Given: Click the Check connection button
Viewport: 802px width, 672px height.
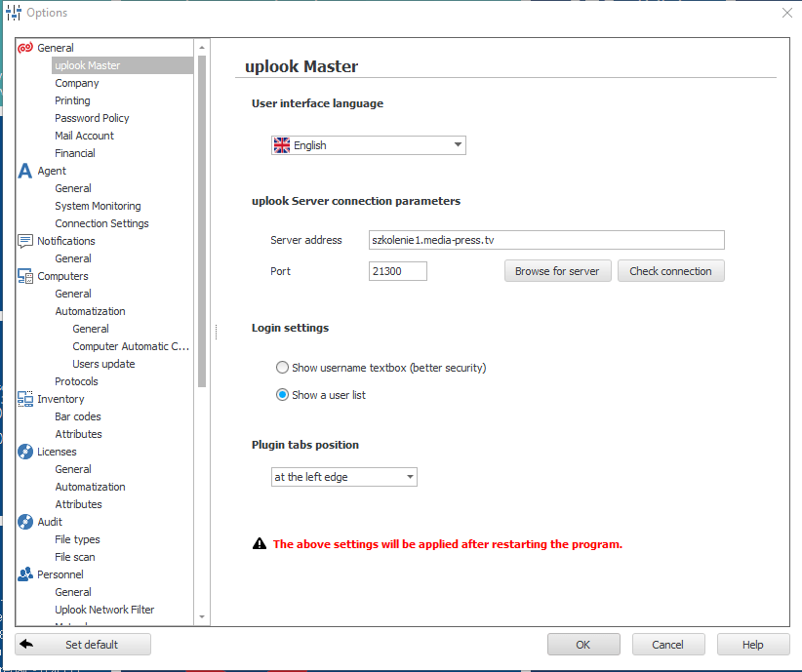Looking at the screenshot, I should [670, 271].
